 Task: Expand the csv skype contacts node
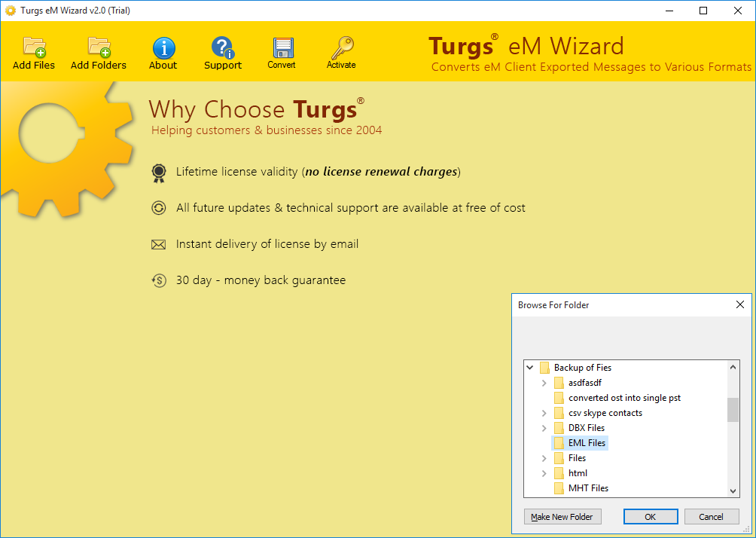click(544, 413)
